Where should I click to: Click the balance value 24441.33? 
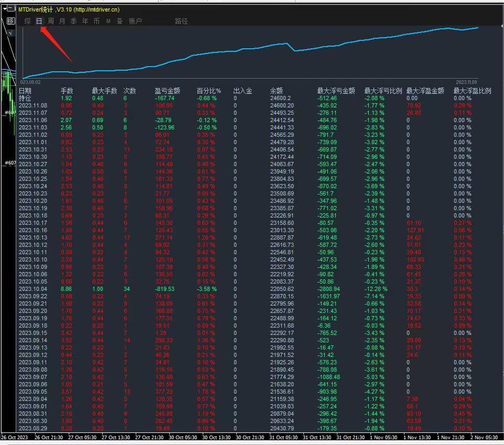pos(282,128)
